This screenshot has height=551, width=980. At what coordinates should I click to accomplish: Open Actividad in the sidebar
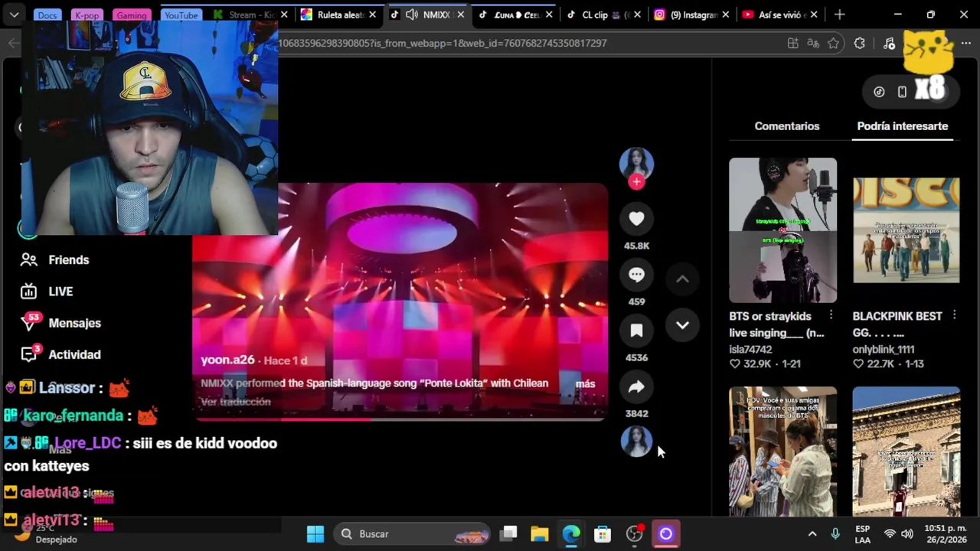pos(61,354)
